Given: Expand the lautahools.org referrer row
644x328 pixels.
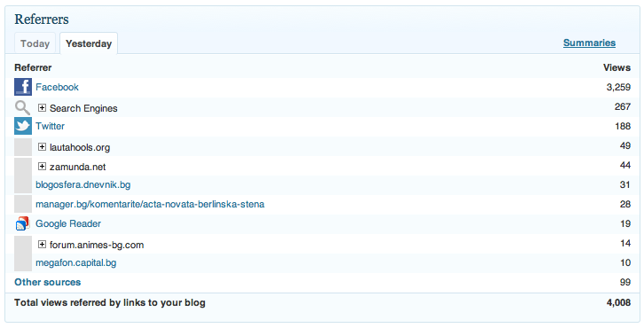Looking at the screenshot, I should tap(42, 146).
